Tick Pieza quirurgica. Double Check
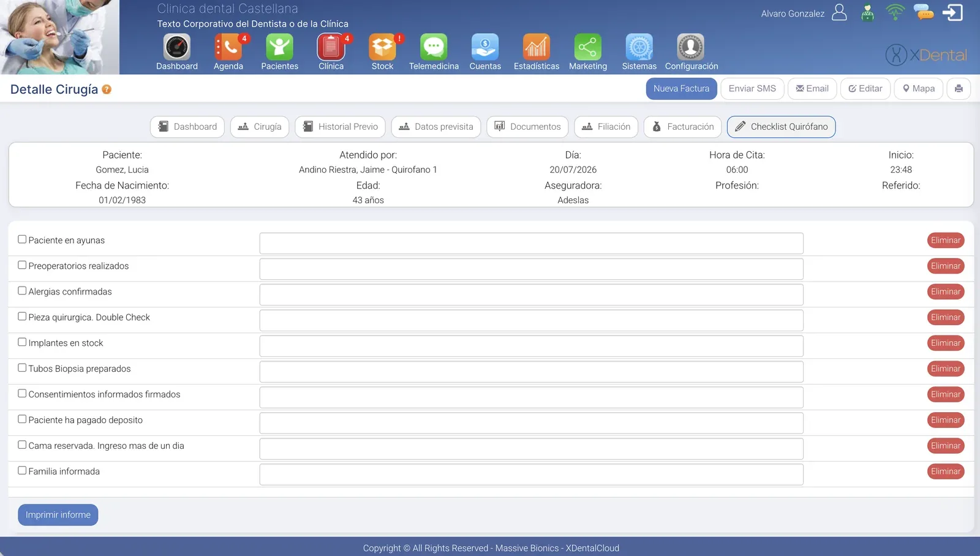980x556 pixels. click(22, 317)
